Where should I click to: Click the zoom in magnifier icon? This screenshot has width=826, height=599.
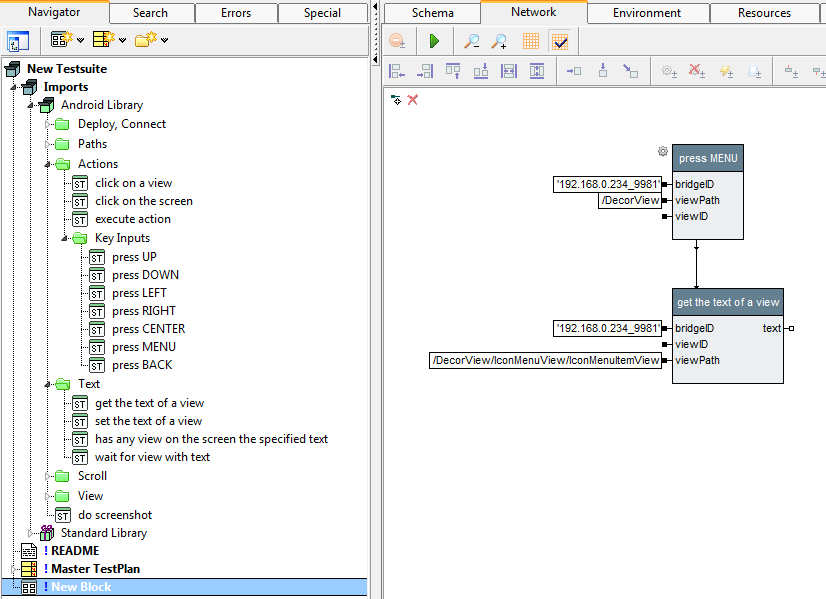point(497,41)
